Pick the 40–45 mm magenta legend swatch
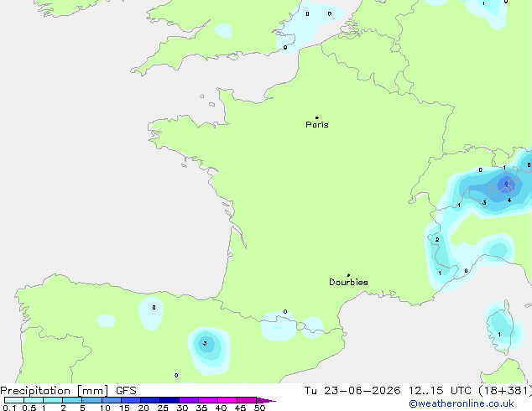The height and width of the screenshot is (411, 532). [x=227, y=400]
